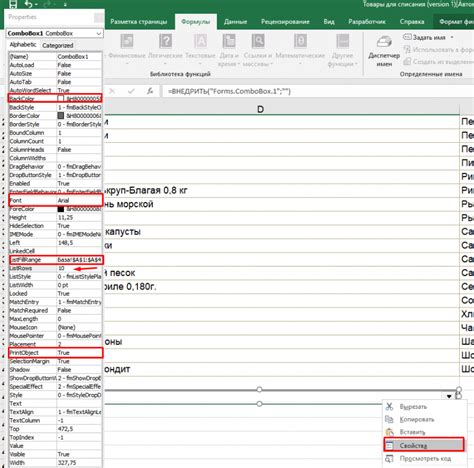Viewport: 474px width, 468px height.
Task: Click the Save icon in title bar
Action: tap(13, 4)
